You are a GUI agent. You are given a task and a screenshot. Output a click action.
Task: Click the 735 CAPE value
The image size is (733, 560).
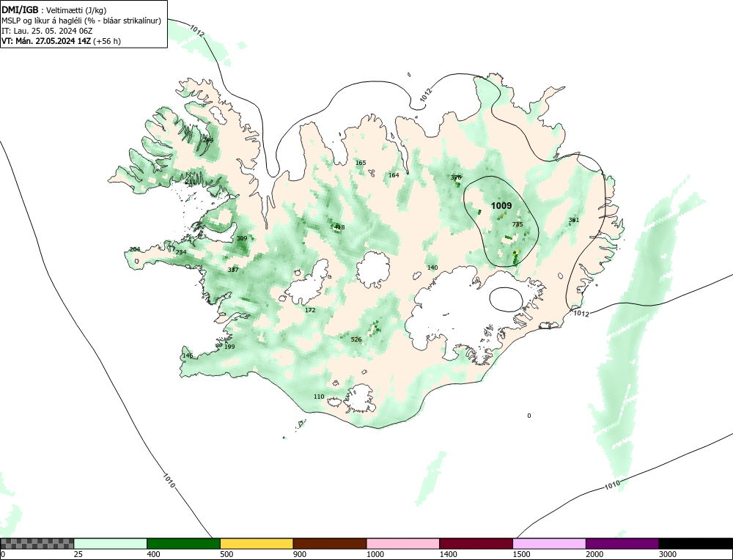tap(517, 224)
